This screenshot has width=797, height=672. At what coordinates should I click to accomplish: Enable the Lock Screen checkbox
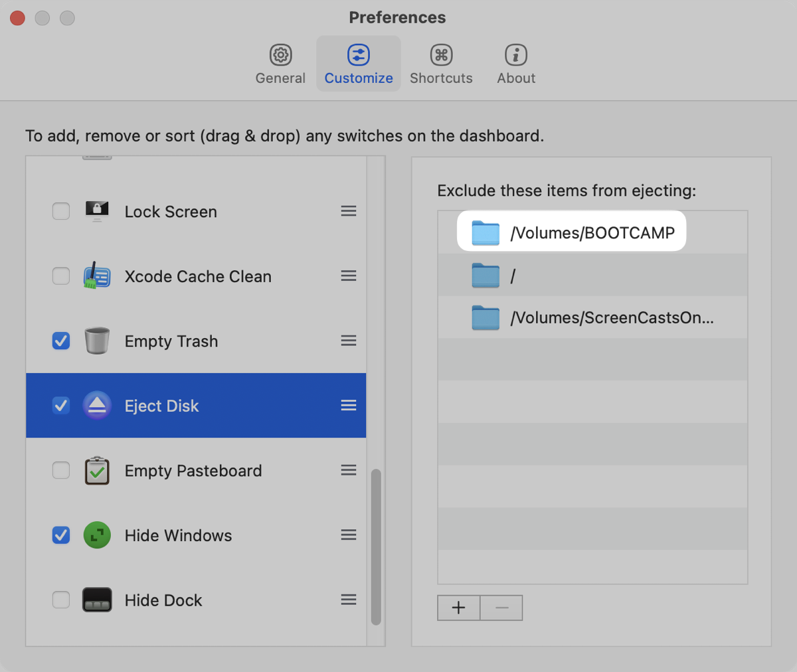[61, 211]
